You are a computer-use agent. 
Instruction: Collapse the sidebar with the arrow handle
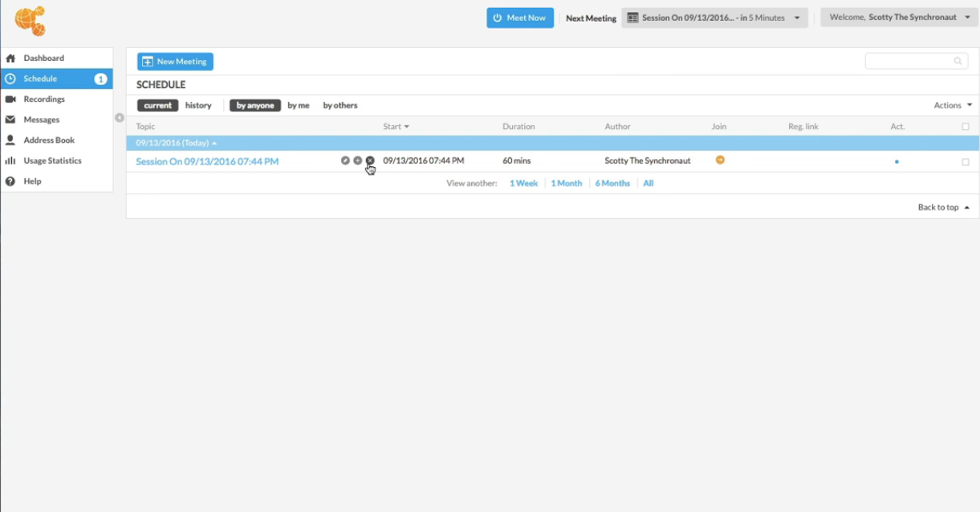click(120, 118)
